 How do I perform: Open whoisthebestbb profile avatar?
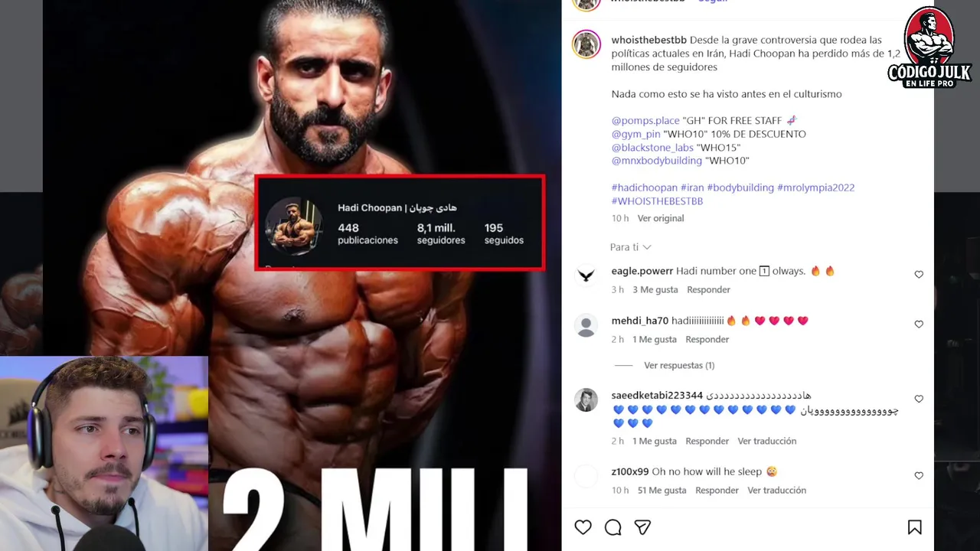(x=586, y=44)
